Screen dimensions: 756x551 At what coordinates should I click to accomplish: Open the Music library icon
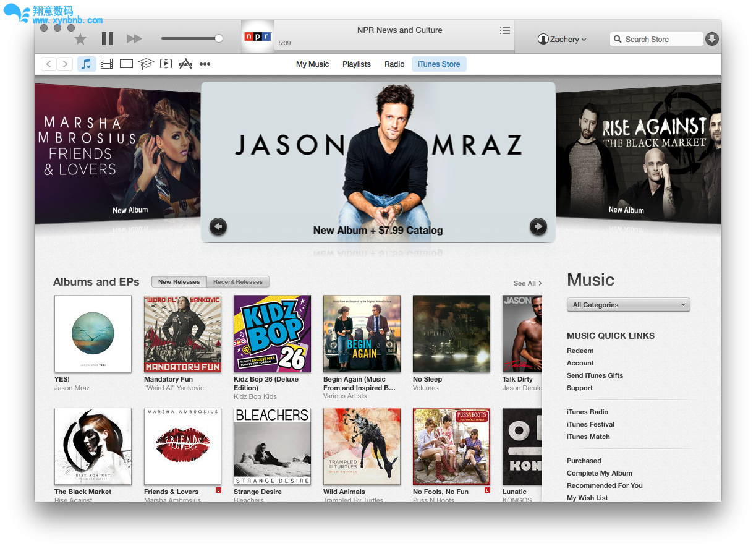(87, 64)
